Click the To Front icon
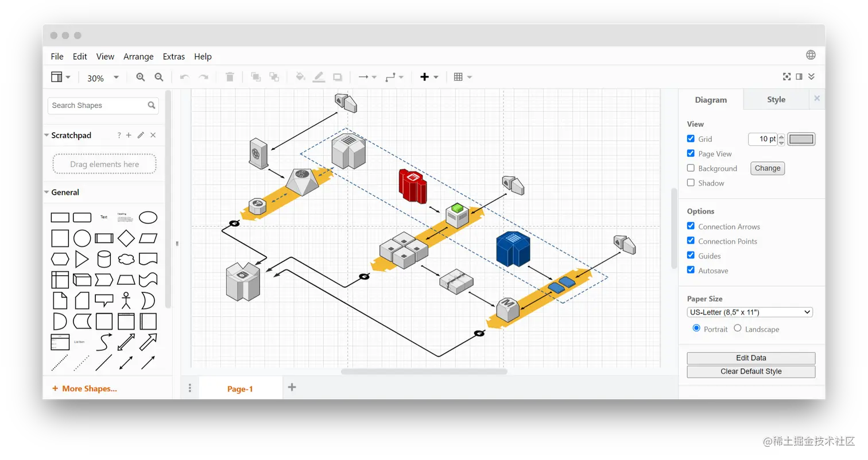The image size is (868, 460). pyautogui.click(x=255, y=77)
